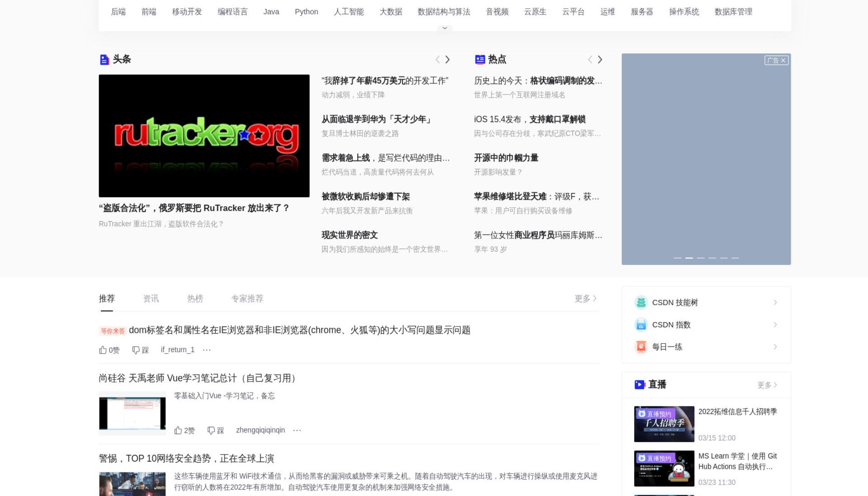
Task: Visit author if_return_1 profile
Action: pyautogui.click(x=178, y=350)
